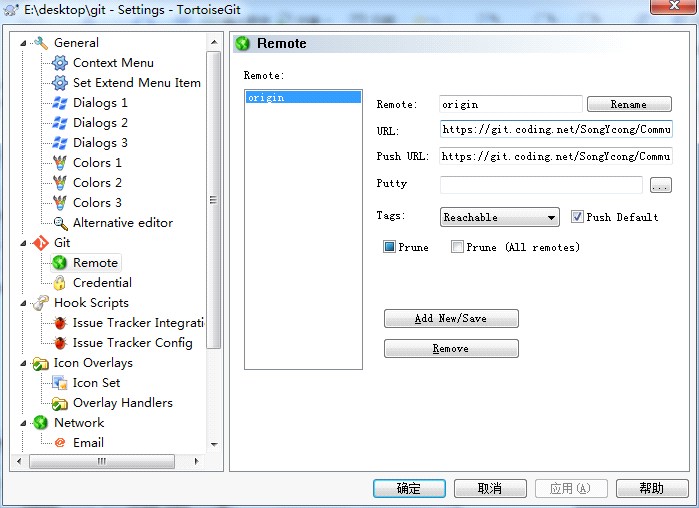This screenshot has height=508, width=699.
Task: Toggle the Push Default checkbox
Action: tap(577, 217)
